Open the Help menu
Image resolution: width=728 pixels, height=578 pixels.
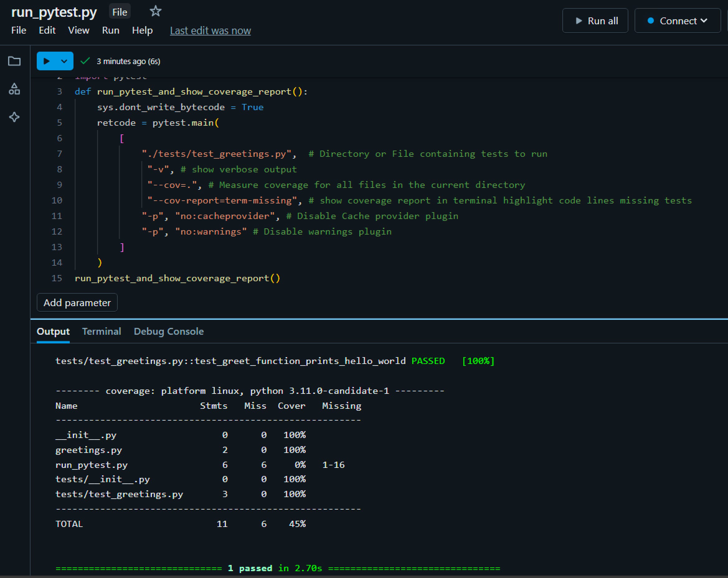[142, 30]
